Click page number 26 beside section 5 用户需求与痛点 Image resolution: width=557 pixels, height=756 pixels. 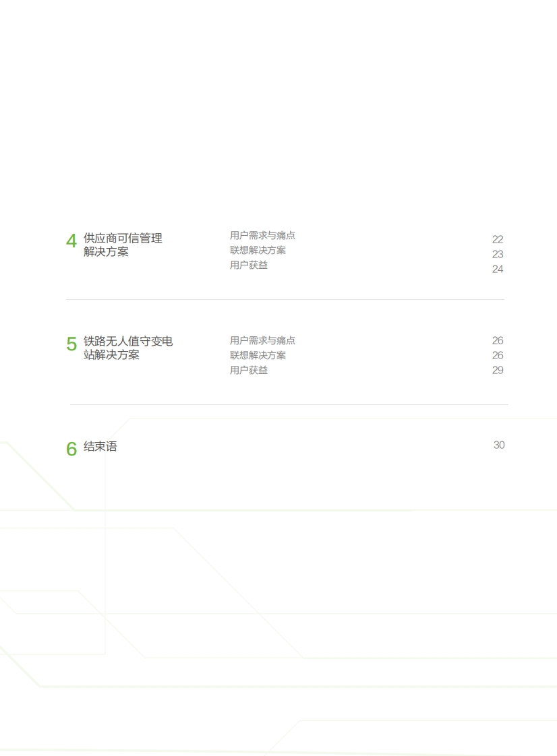[x=498, y=340]
